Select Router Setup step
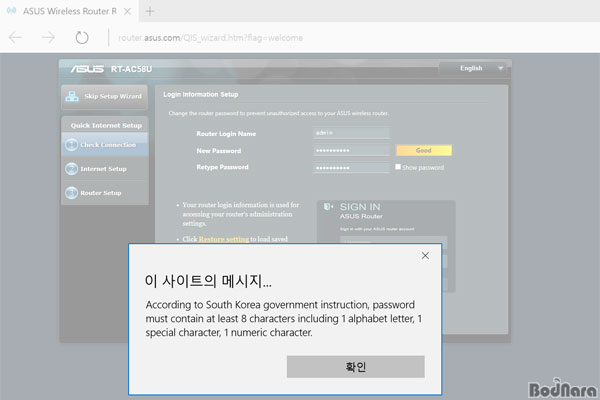Image resolution: width=600 pixels, height=400 pixels. 104,193
